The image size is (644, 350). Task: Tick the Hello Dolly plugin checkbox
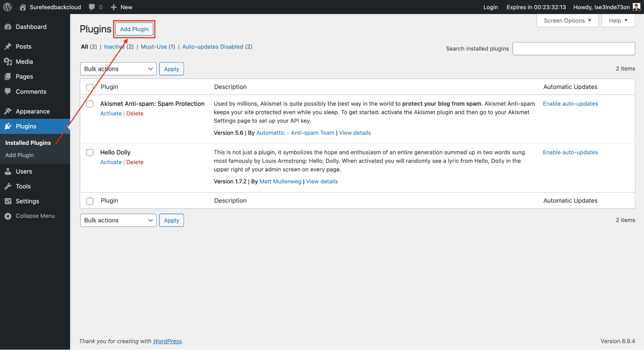click(x=90, y=152)
